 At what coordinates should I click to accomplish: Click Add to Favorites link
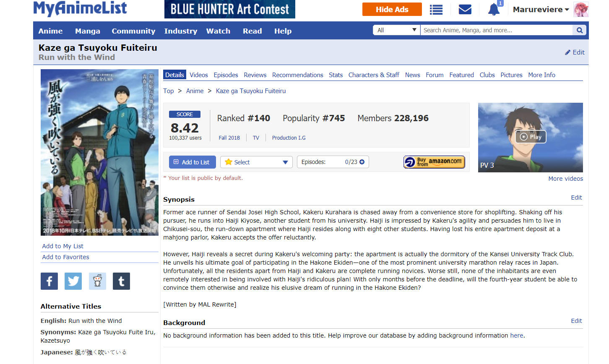pos(66,257)
